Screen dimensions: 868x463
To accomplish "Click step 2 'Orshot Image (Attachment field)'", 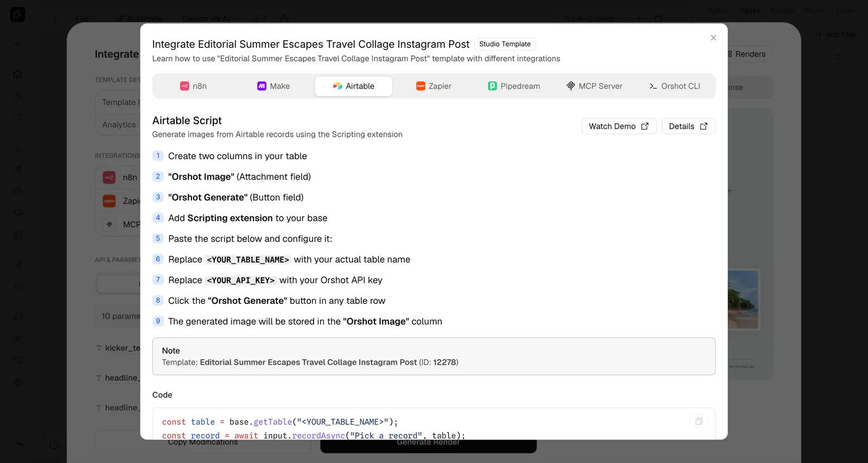I will click(x=239, y=177).
